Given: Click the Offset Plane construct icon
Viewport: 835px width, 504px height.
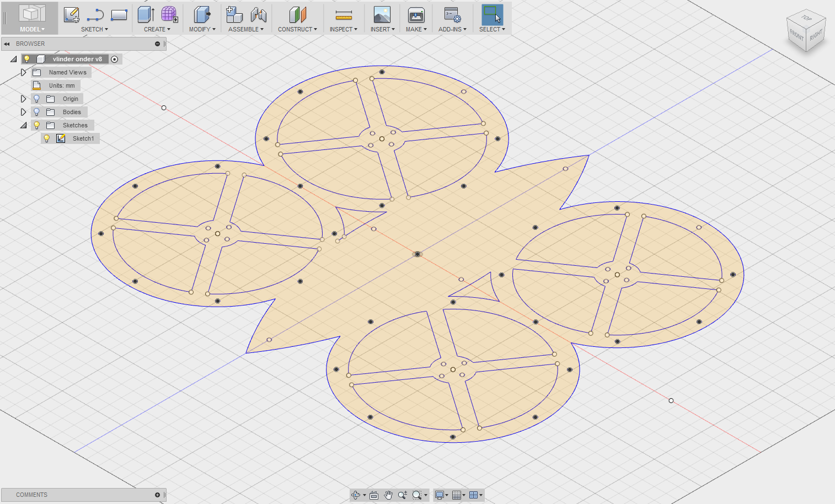Looking at the screenshot, I should pos(297,15).
